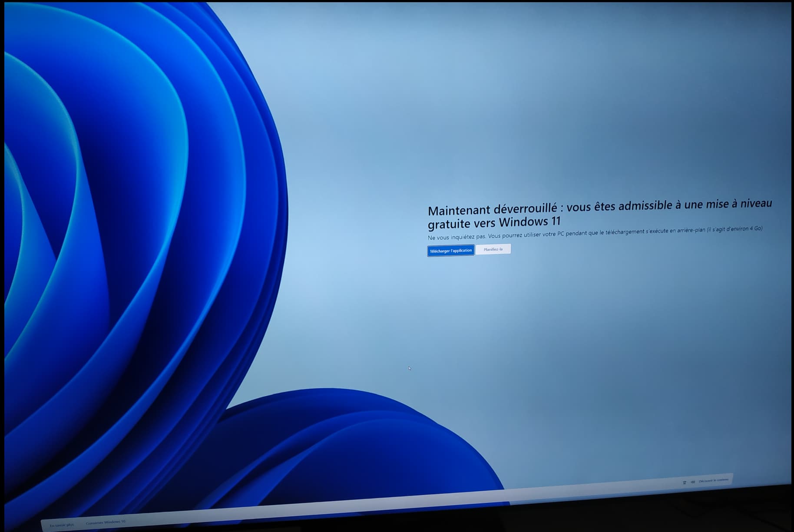Click the Ne vous inquiétez pas description line
794x532 pixels.
[x=595, y=233]
